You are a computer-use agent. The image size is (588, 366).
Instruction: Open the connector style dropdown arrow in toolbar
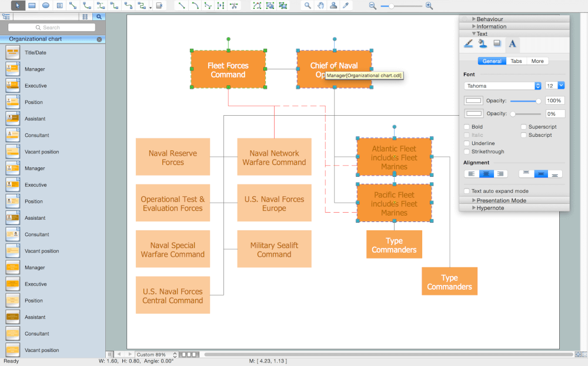(151, 7)
